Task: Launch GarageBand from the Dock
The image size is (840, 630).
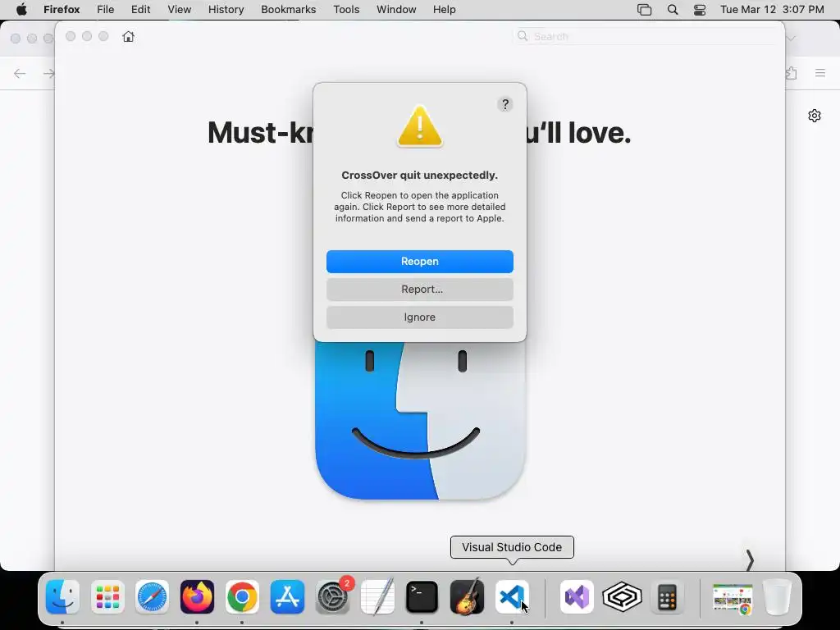Action: tap(467, 597)
